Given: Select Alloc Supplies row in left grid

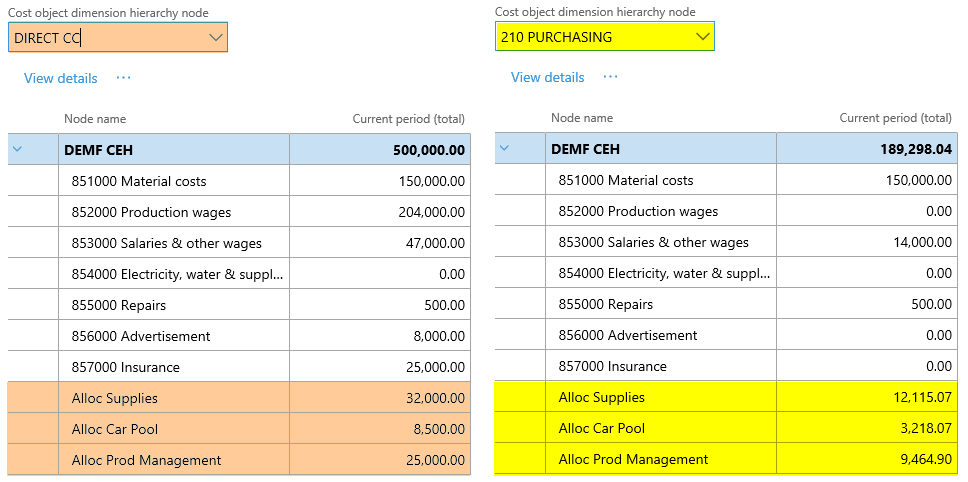Looking at the screenshot, I should (x=115, y=398).
